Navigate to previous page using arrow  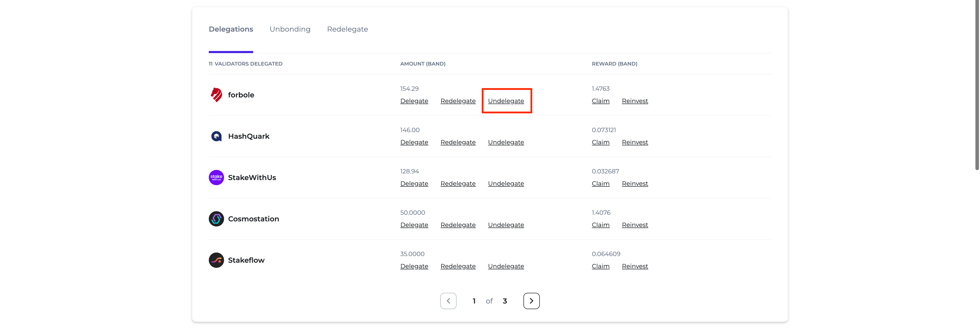[449, 300]
